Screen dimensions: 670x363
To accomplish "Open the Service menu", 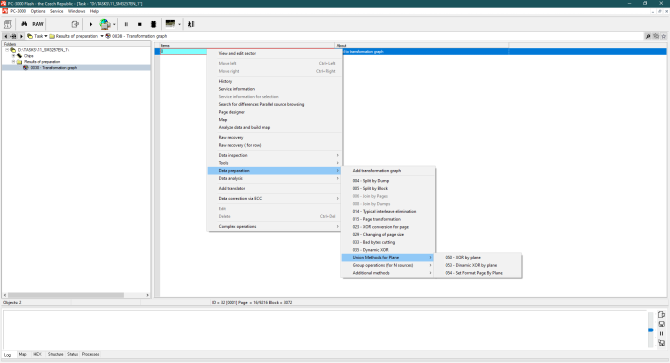I will (x=57, y=12).
